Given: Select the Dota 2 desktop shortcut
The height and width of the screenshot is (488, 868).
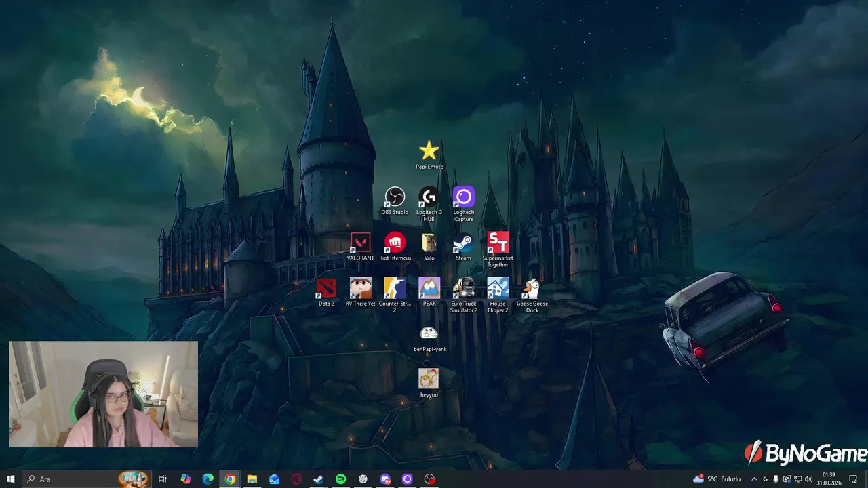Looking at the screenshot, I should pos(326,292).
